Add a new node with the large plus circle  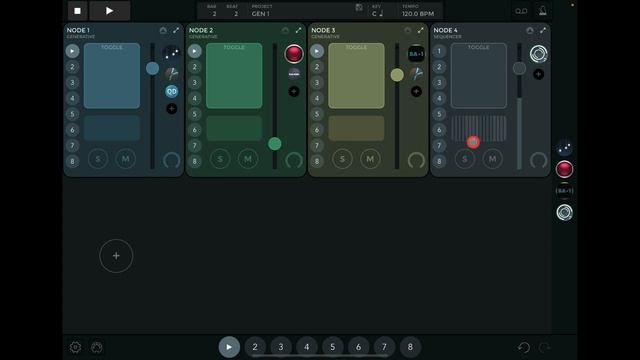click(116, 256)
